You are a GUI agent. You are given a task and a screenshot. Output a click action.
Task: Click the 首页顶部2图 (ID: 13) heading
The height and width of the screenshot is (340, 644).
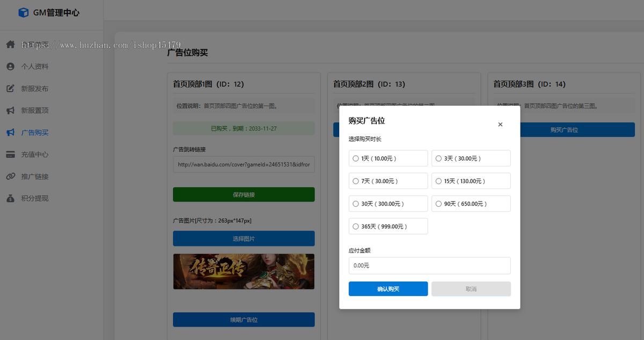[x=369, y=84]
